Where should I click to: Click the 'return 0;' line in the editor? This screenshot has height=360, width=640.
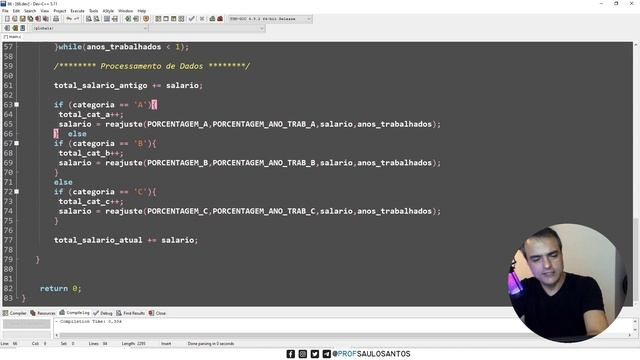tap(60, 289)
